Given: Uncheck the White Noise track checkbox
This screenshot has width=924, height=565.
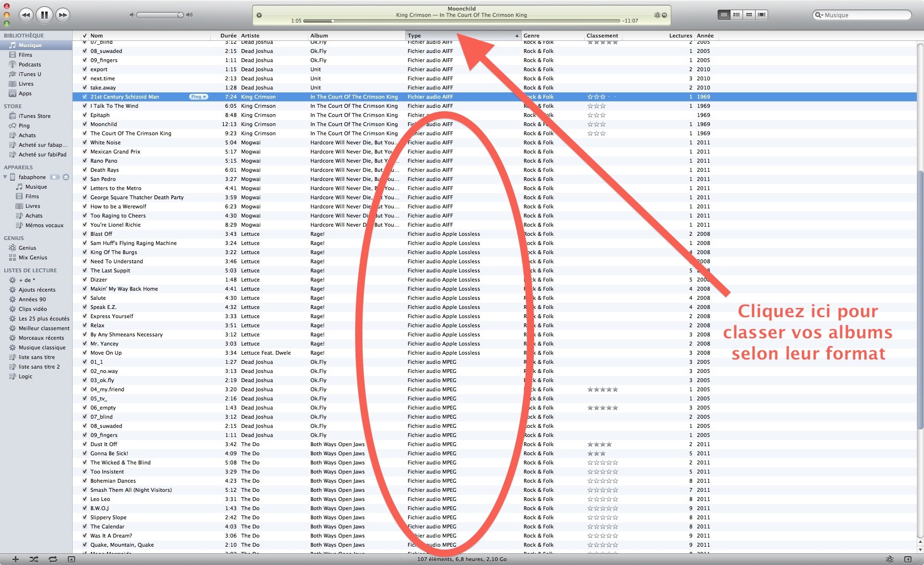Looking at the screenshot, I should point(85,142).
